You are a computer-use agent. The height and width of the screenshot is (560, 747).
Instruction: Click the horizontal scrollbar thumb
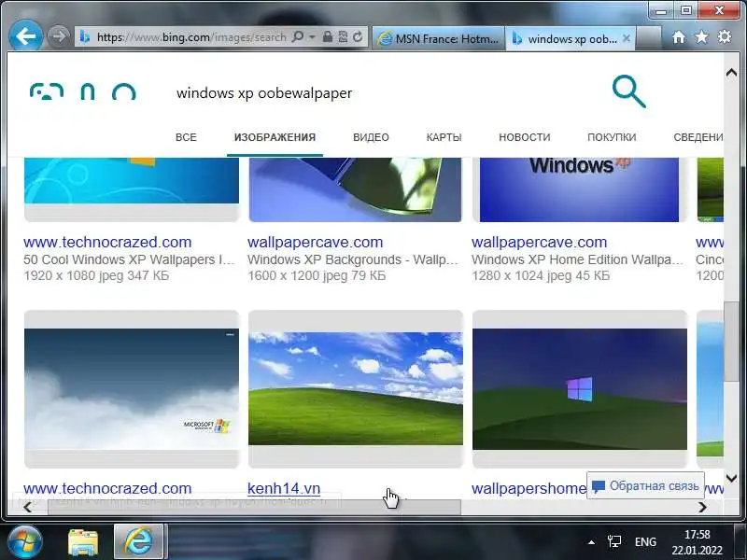pos(254,508)
